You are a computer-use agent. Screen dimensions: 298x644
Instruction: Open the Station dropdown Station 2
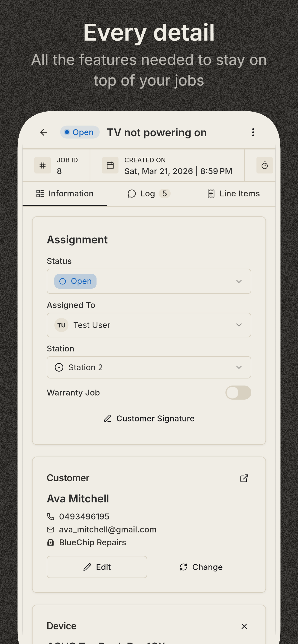tap(149, 367)
